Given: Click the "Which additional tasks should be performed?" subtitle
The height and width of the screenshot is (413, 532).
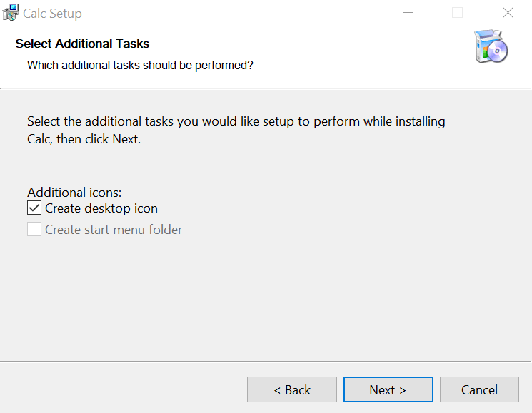Looking at the screenshot, I should (140, 65).
